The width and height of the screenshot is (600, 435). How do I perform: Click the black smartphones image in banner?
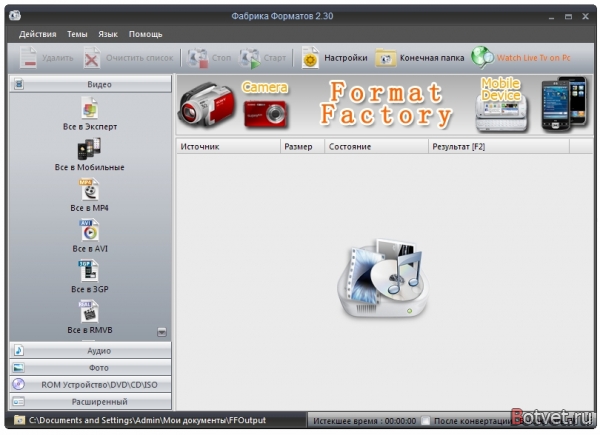pyautogui.click(x=564, y=103)
